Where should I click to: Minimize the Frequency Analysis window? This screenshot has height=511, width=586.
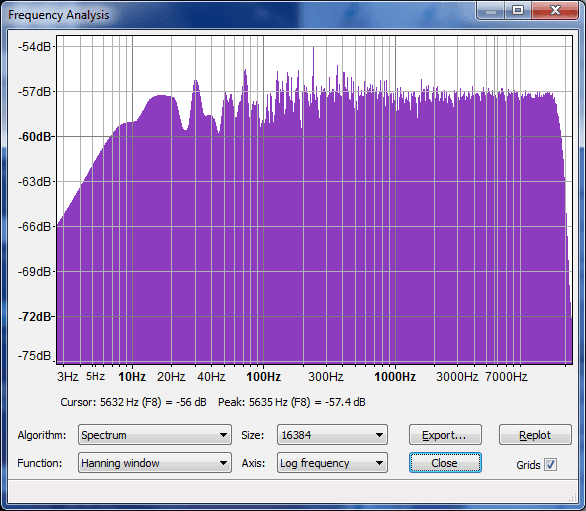491,10
